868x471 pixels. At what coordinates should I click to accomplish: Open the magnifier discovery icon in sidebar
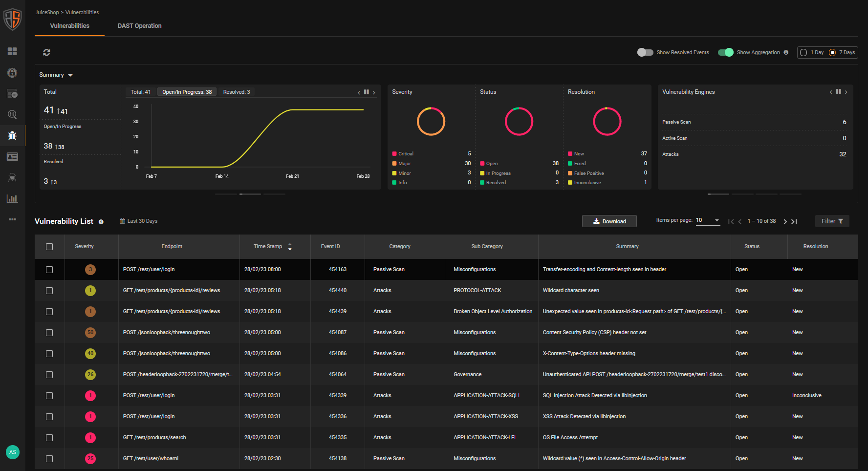[12, 114]
